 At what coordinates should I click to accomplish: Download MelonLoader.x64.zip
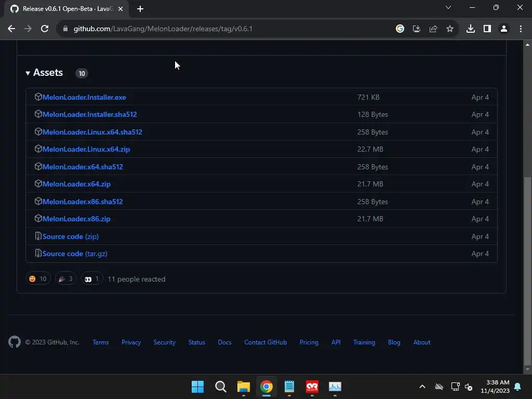(77, 184)
